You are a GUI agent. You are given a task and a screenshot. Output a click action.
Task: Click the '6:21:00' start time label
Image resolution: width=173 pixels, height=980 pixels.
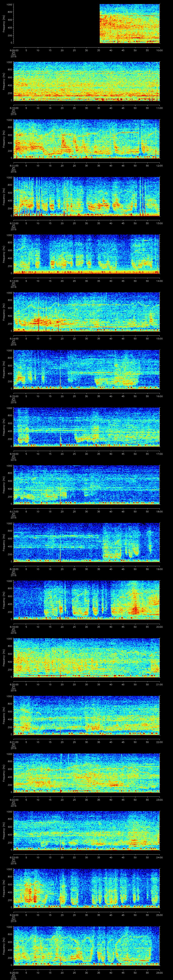point(14,742)
